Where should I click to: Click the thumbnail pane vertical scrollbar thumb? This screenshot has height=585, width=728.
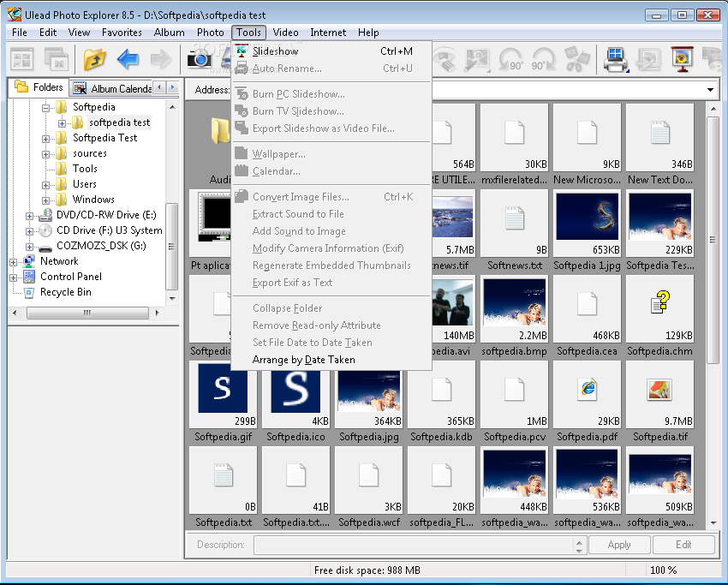(713, 240)
